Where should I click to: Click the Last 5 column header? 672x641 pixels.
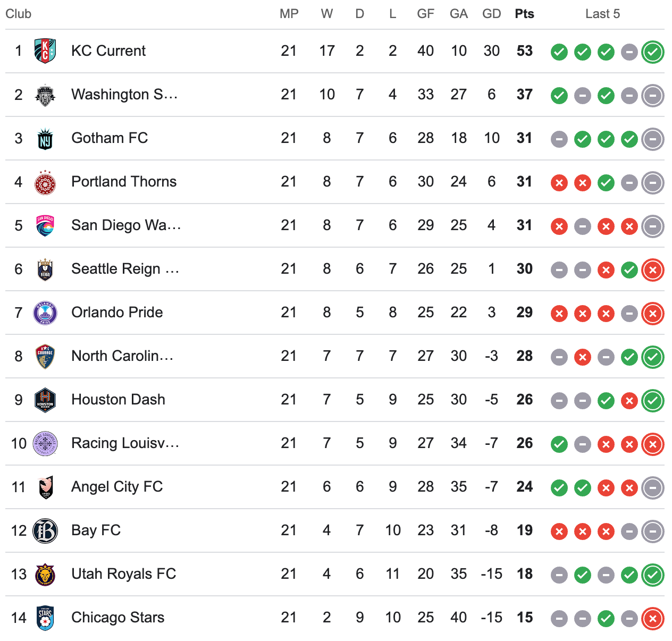pyautogui.click(x=603, y=14)
